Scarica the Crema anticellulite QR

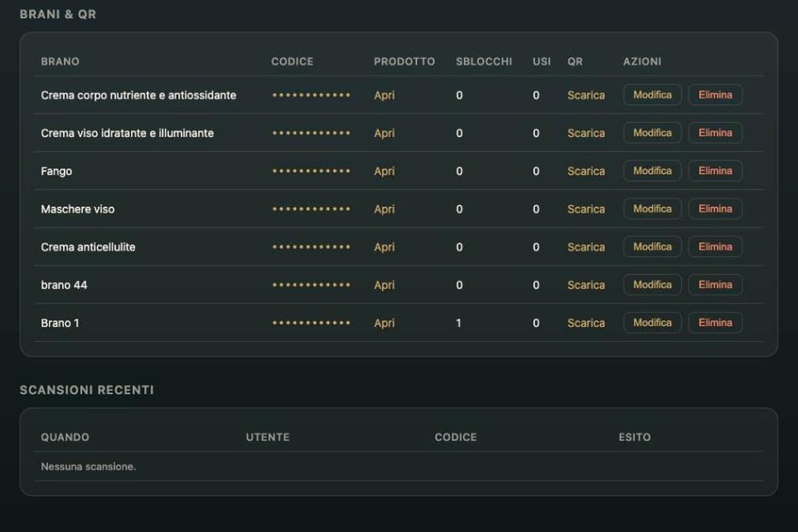click(586, 247)
